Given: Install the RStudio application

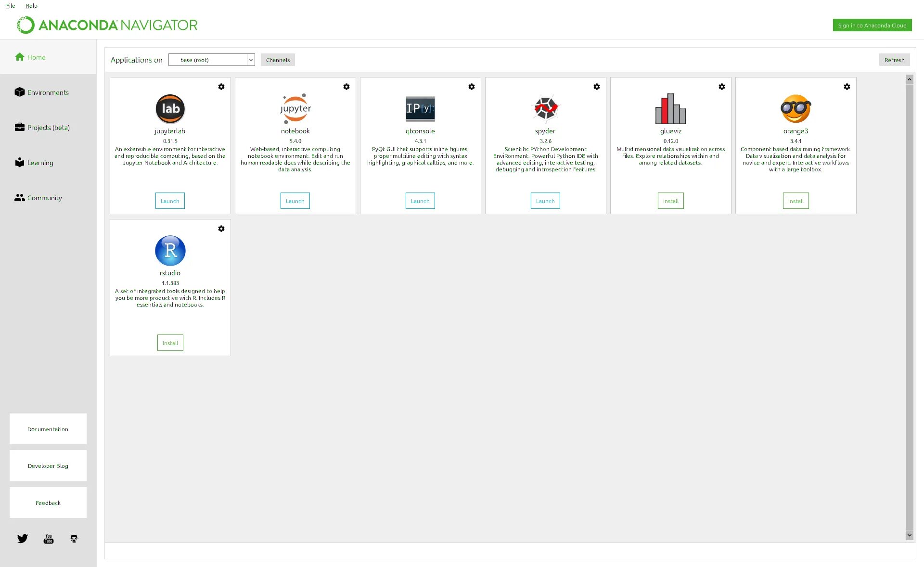Looking at the screenshot, I should pyautogui.click(x=169, y=343).
